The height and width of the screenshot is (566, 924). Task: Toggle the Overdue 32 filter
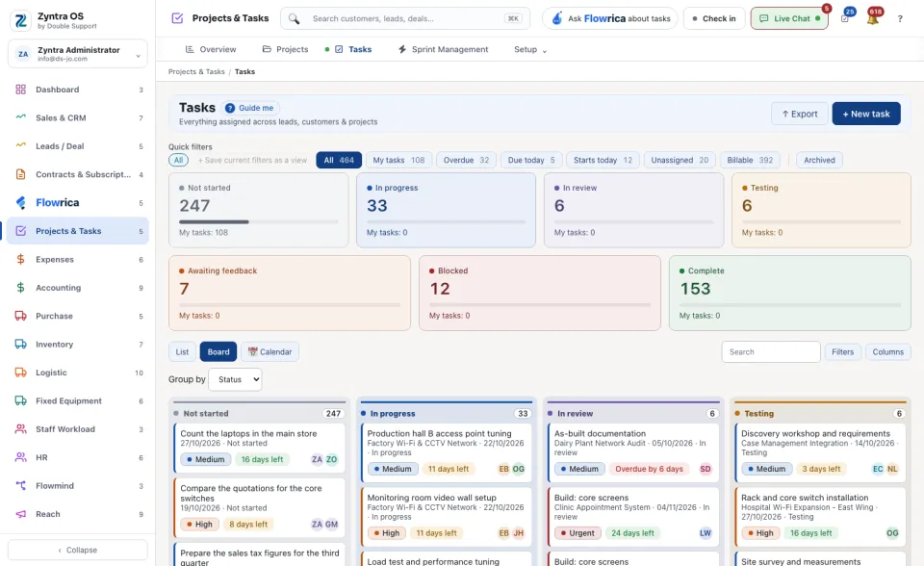tap(466, 161)
